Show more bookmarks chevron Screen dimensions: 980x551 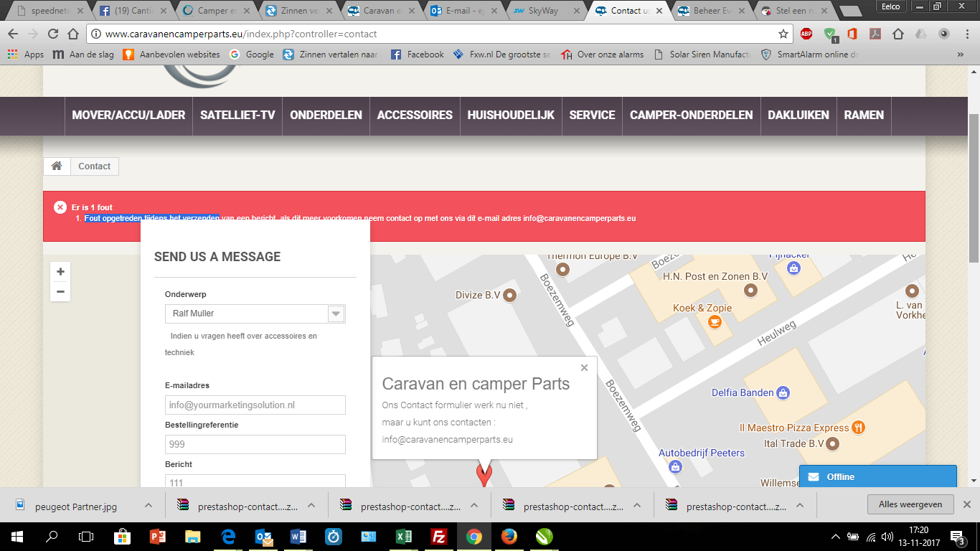pyautogui.click(x=961, y=55)
